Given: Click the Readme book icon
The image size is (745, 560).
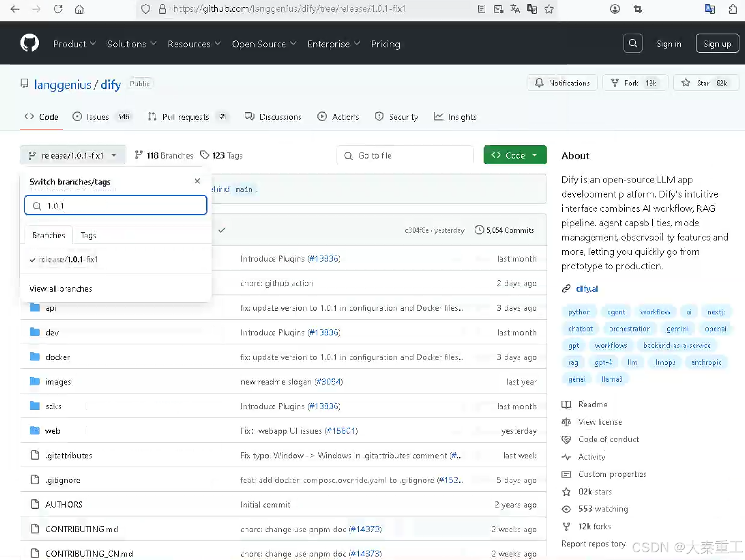Looking at the screenshot, I should [x=566, y=404].
